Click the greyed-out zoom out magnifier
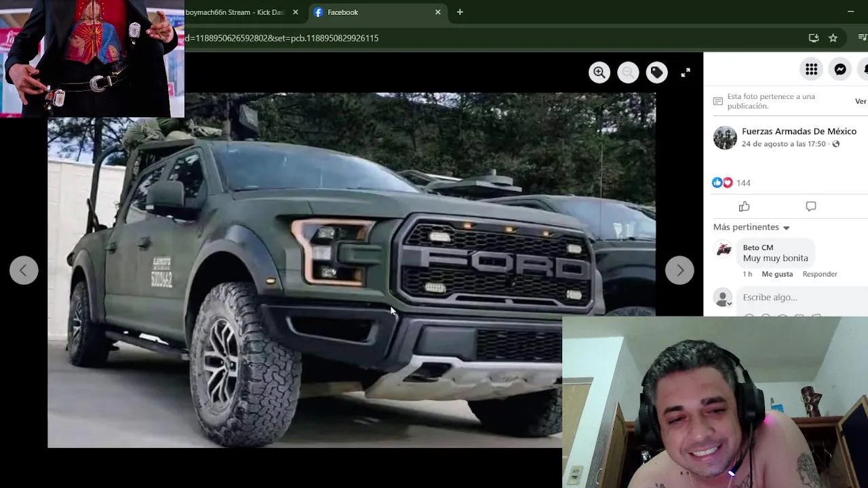The image size is (868, 488). [628, 73]
